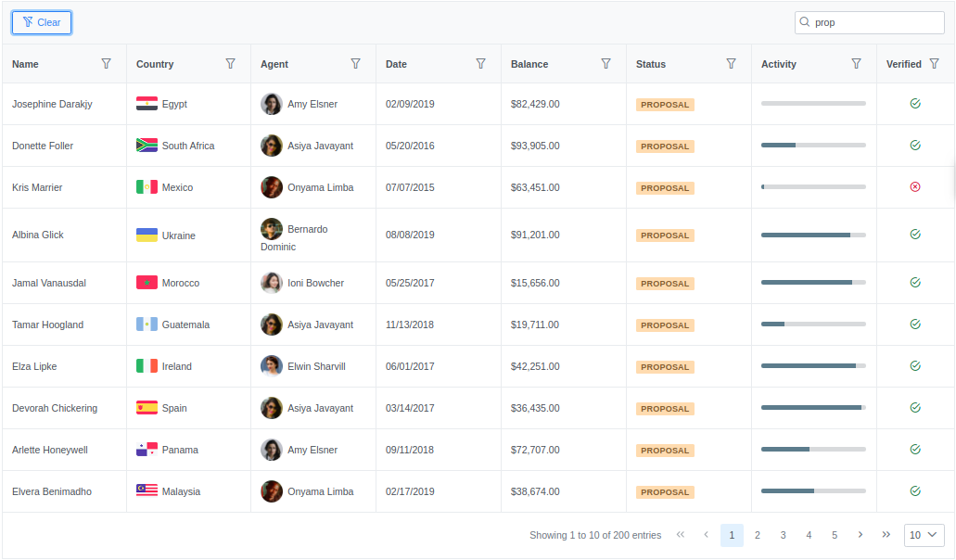The height and width of the screenshot is (560, 956).
Task: Open the Status column filter icon
Action: [x=731, y=64]
